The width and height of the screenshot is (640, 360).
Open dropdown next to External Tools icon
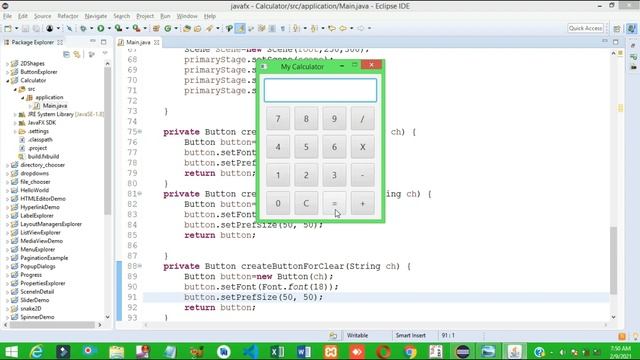tap(145, 28)
